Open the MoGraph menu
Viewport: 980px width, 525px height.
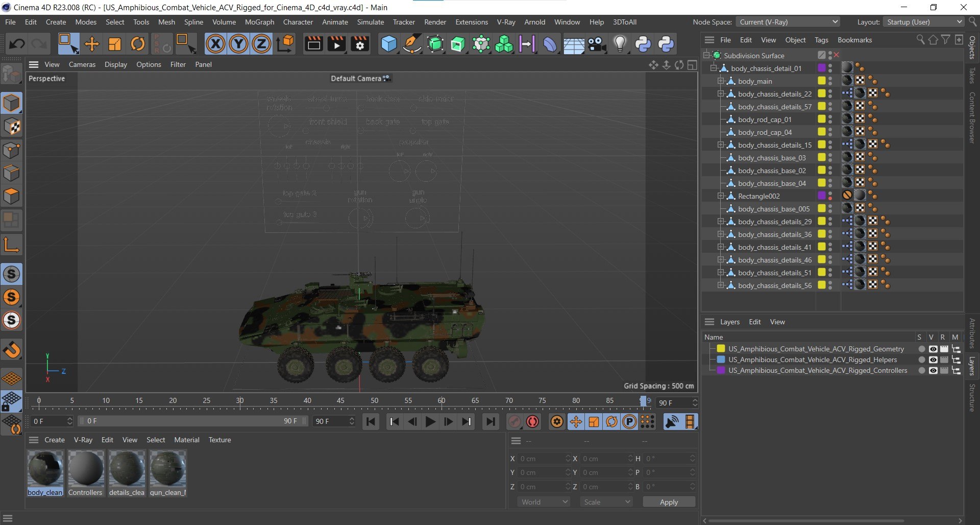click(x=259, y=22)
